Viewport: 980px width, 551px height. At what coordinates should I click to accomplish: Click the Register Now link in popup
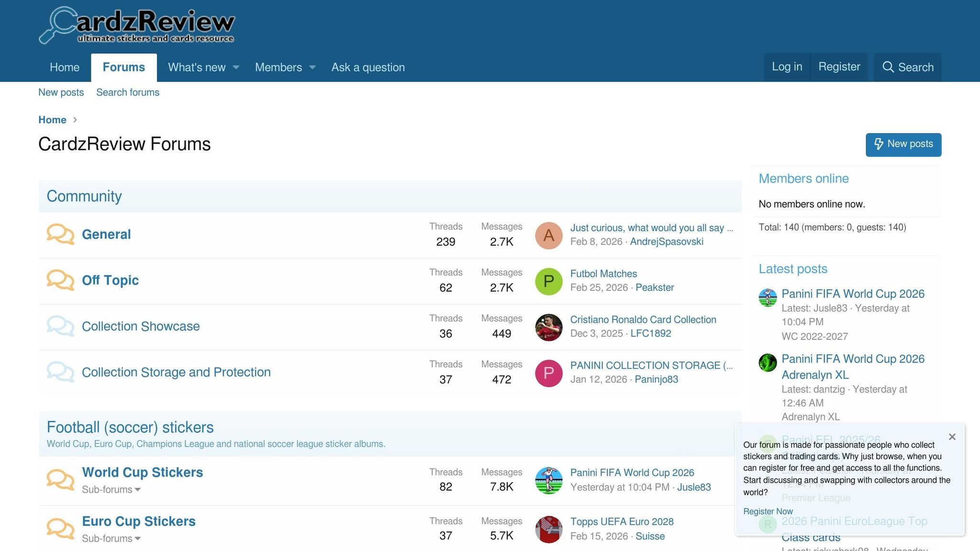pos(768,511)
